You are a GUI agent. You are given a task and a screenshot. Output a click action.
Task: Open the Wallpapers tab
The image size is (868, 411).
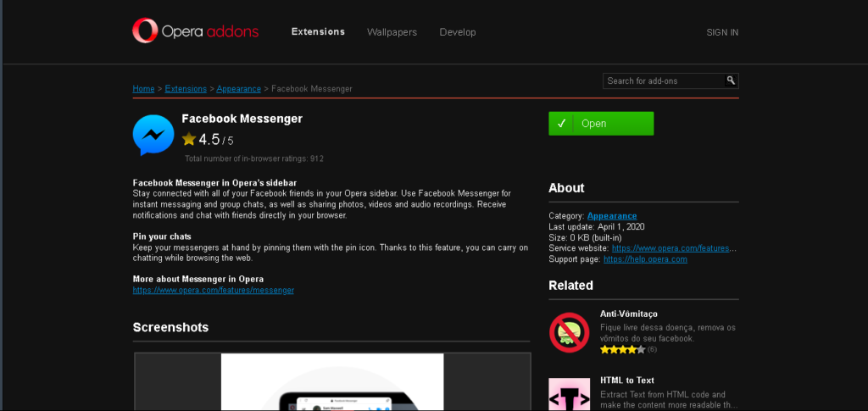(392, 32)
